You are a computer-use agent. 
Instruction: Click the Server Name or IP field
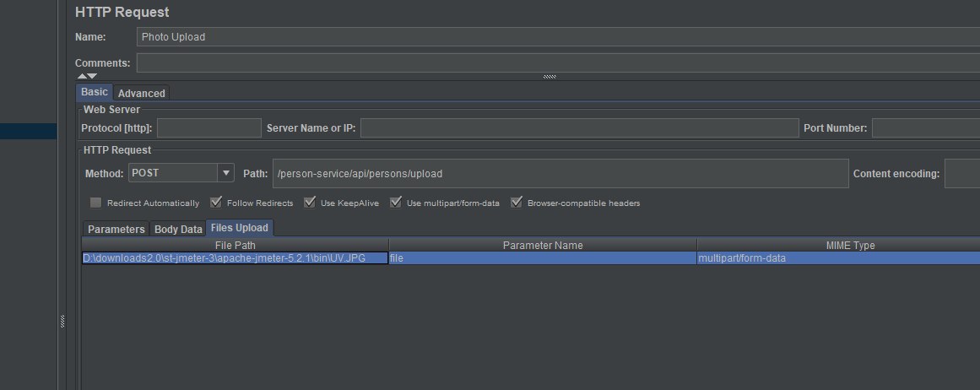579,128
